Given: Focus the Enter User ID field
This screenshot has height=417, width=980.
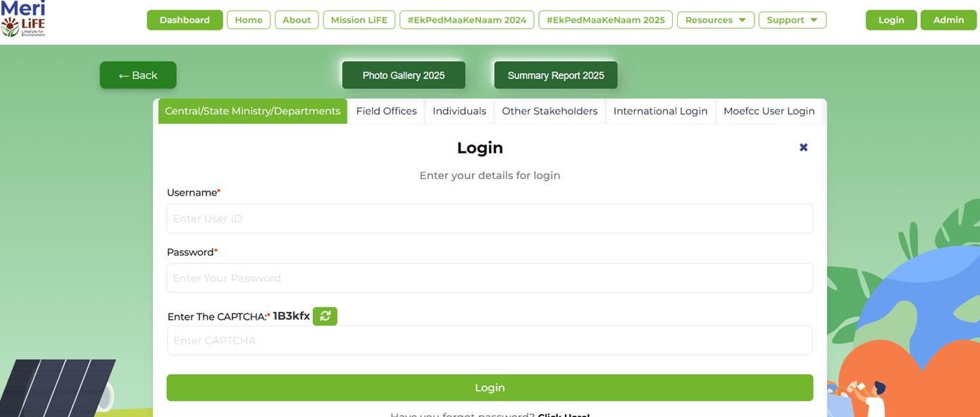Looking at the screenshot, I should pyautogui.click(x=490, y=218).
